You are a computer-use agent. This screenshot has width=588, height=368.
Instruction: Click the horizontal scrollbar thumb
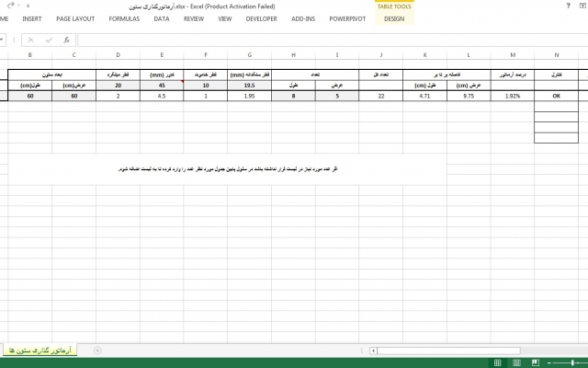click(x=449, y=351)
